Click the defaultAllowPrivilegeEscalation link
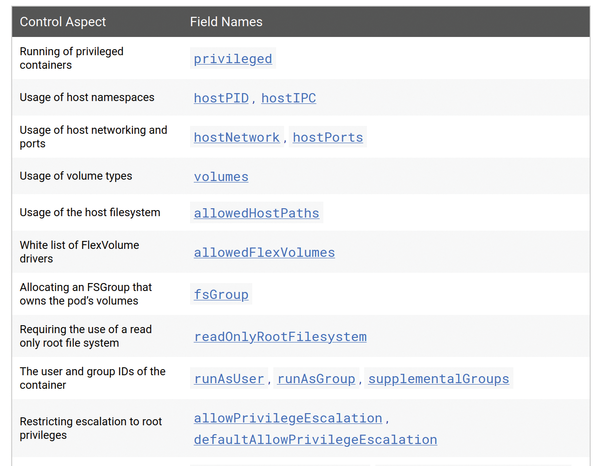This screenshot has width=600, height=466. [315, 440]
